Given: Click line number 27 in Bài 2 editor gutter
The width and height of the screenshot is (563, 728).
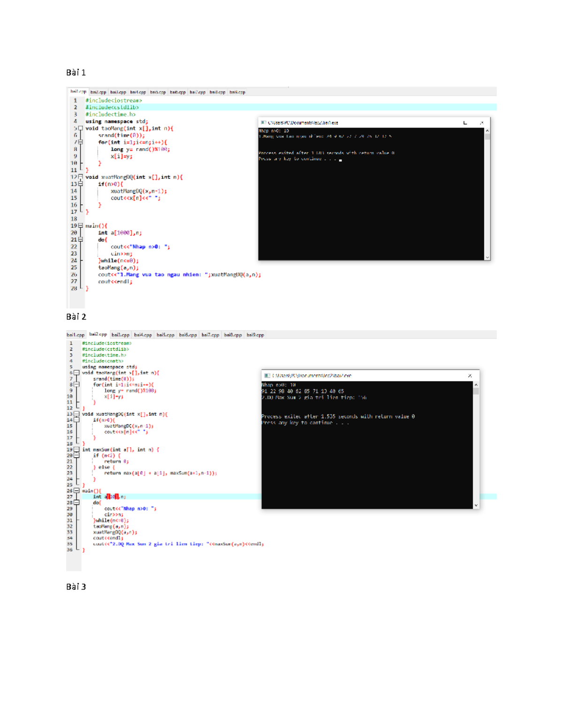Looking at the screenshot, I should click(70, 497).
